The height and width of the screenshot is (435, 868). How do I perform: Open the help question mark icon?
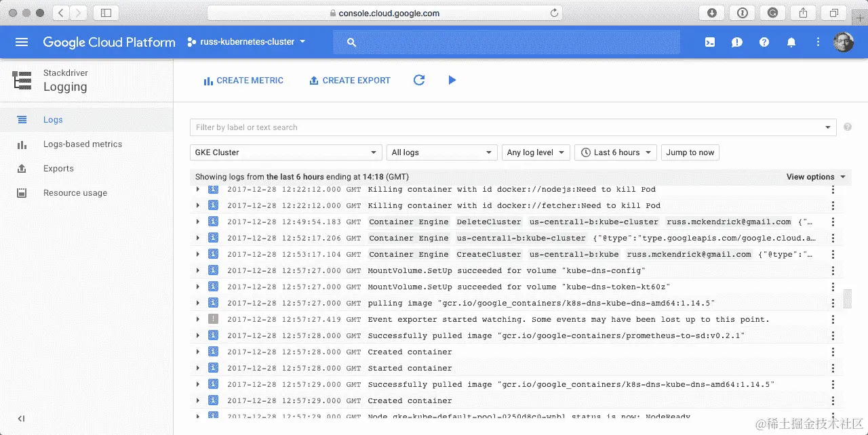tap(764, 42)
